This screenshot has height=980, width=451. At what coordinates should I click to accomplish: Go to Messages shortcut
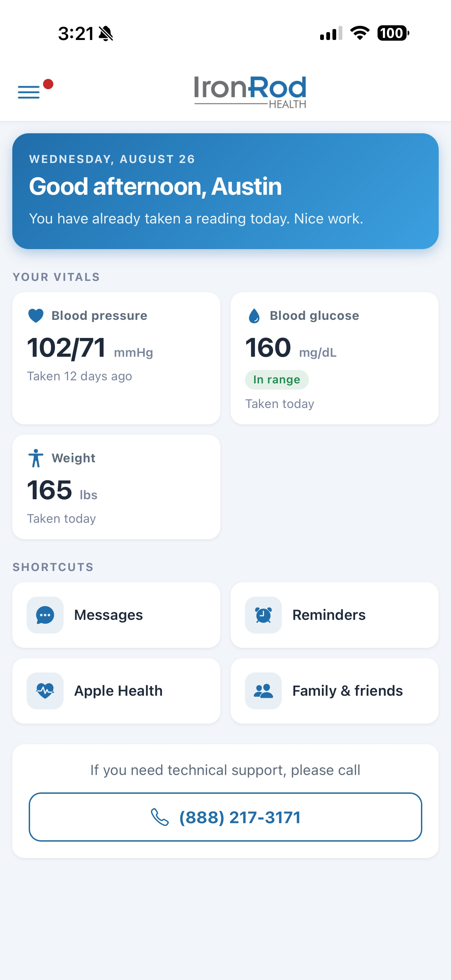click(117, 615)
